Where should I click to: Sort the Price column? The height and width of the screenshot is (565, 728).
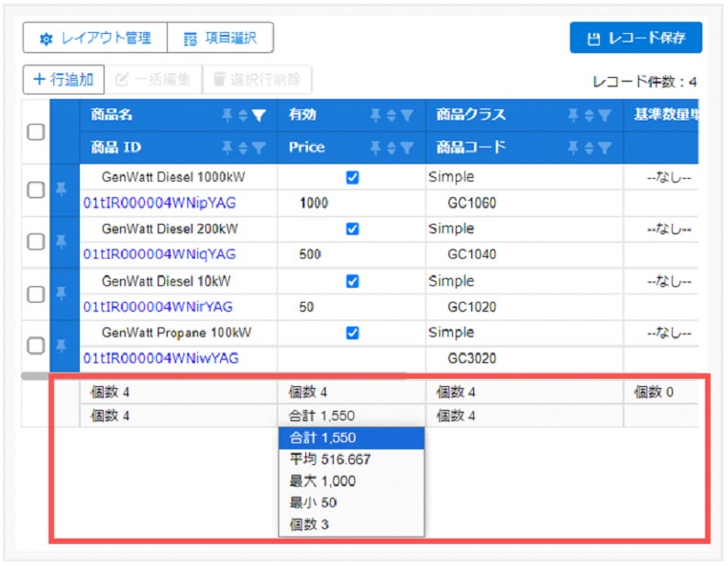392,148
